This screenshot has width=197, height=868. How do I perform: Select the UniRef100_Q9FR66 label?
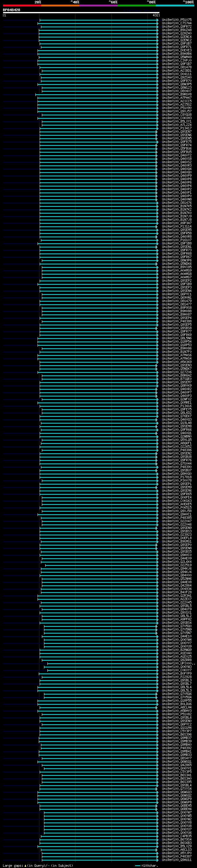pos(177,430)
